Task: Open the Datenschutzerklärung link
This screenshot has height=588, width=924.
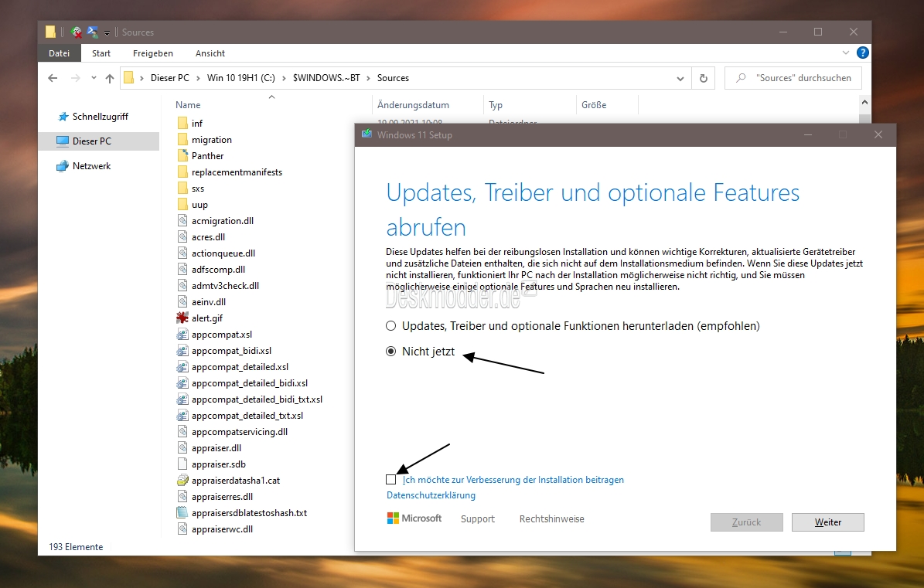Action: point(431,495)
